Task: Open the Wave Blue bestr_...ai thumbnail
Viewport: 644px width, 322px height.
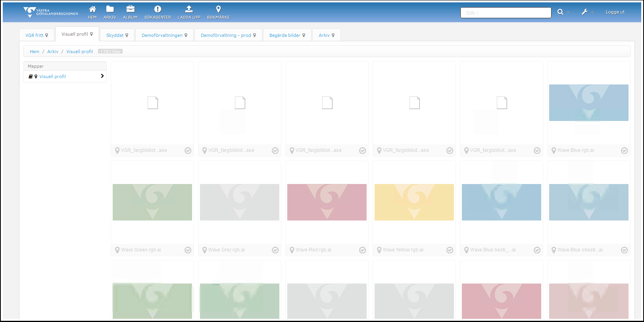Action: 502,202
